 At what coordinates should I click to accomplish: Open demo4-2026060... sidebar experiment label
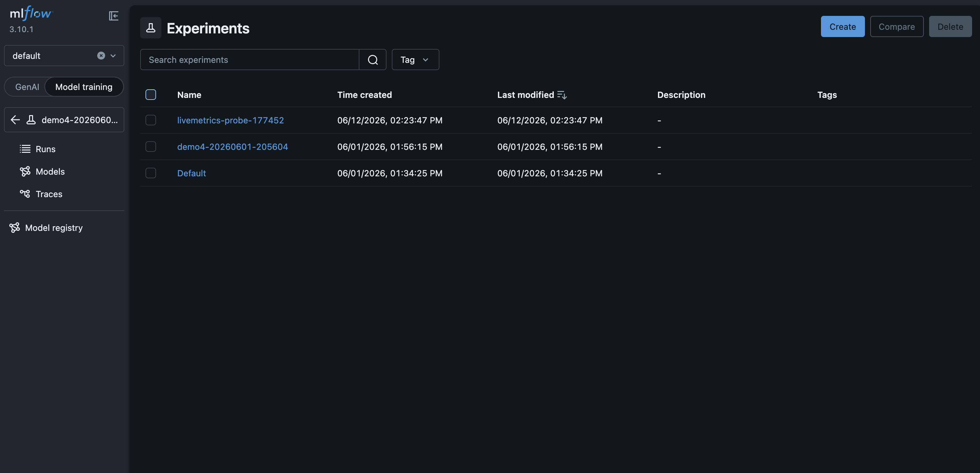click(79, 120)
